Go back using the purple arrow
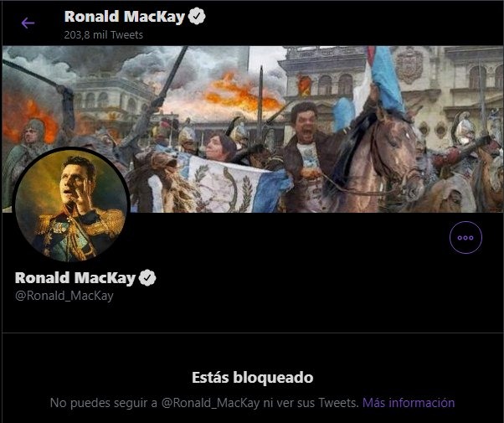Screen dimensions: 504x423 tap(28, 23)
